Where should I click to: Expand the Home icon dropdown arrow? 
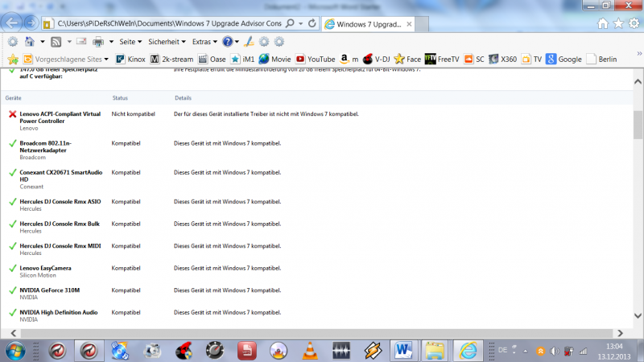(x=43, y=42)
